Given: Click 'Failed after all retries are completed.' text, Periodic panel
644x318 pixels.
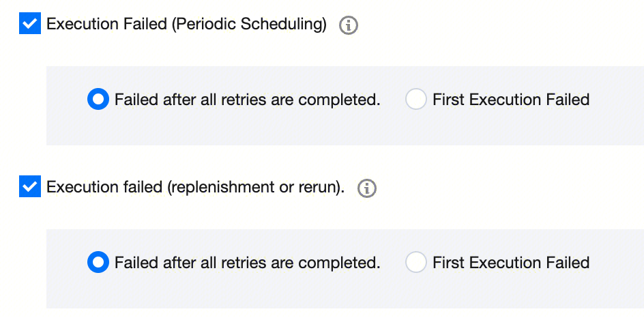Looking at the screenshot, I should pos(247,100).
